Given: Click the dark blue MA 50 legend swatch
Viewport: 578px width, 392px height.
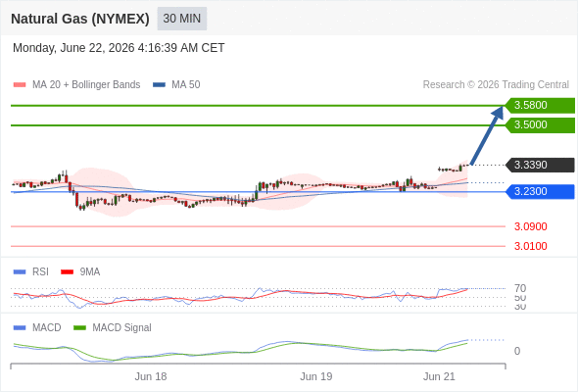Looking at the screenshot, I should (159, 85).
